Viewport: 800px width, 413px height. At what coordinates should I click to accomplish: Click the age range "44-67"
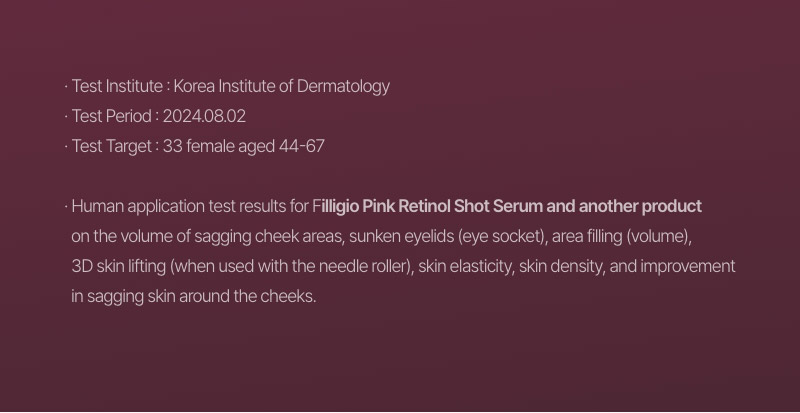[303, 146]
